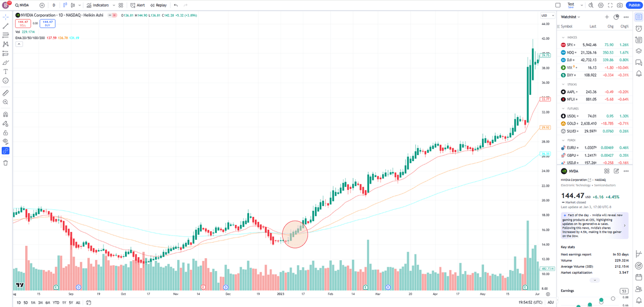Open the brush and geometric shapes tools
644x307 pixels.
tap(5, 62)
